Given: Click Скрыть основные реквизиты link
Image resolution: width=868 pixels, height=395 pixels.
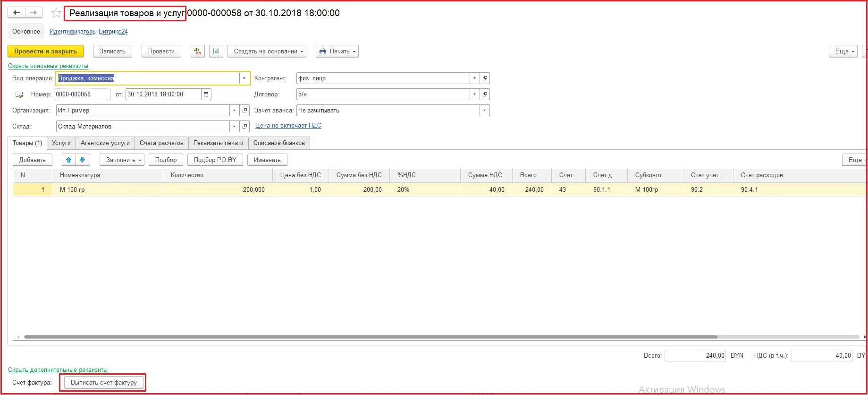Looking at the screenshot, I should click(x=48, y=66).
